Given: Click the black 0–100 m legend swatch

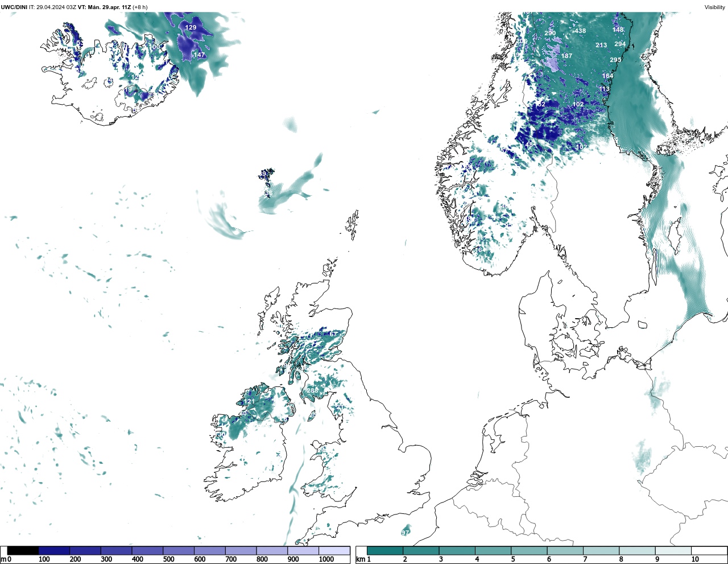Looking at the screenshot, I should coord(23,550).
